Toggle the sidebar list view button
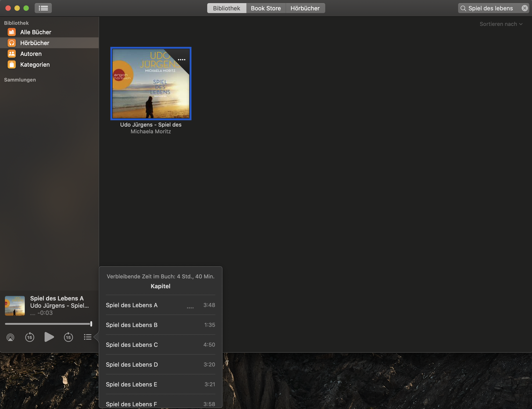 [x=43, y=8]
